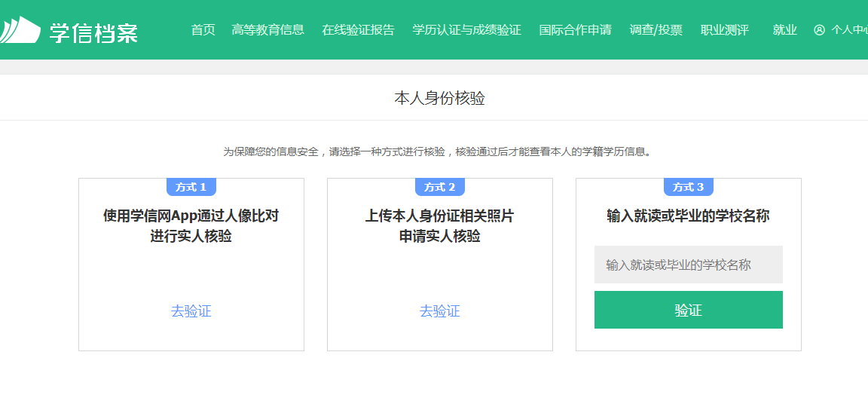Screen dimensions: 868x407
Task: Click the 学信网App face verification heading
Action: [191, 226]
